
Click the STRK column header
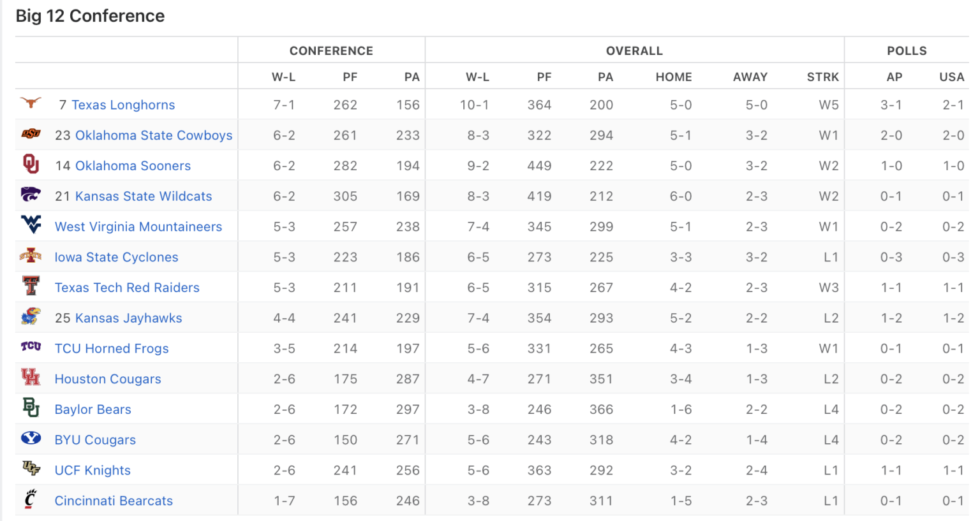[x=822, y=77]
